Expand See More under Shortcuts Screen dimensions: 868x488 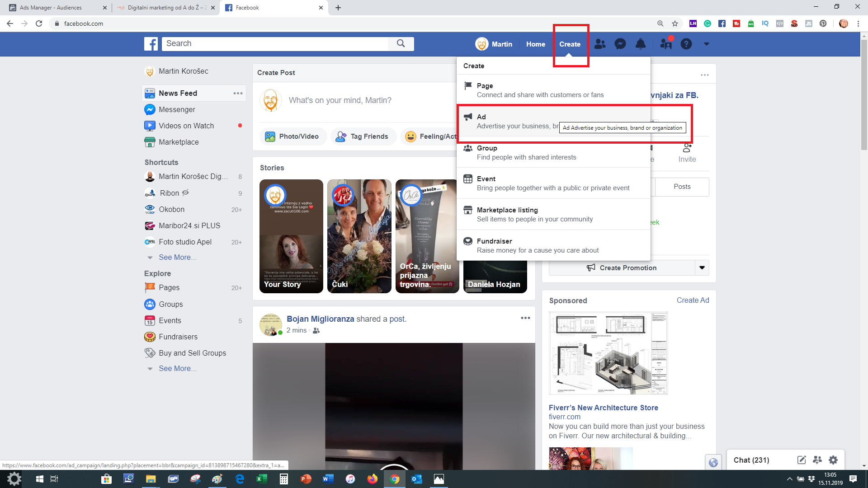tap(177, 257)
